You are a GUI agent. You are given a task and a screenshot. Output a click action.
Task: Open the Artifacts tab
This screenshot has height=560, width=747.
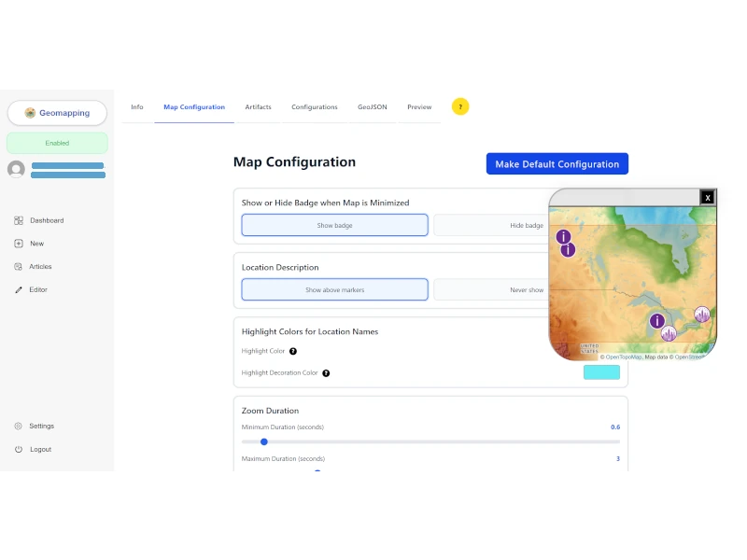click(259, 106)
